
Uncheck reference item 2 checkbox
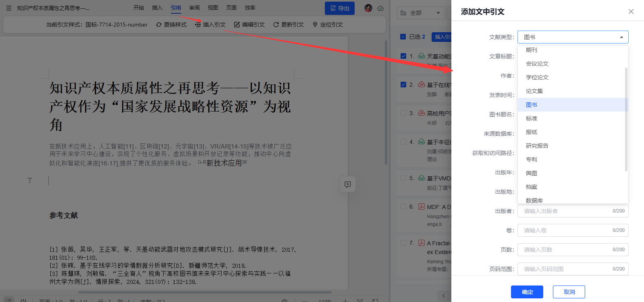click(x=403, y=85)
